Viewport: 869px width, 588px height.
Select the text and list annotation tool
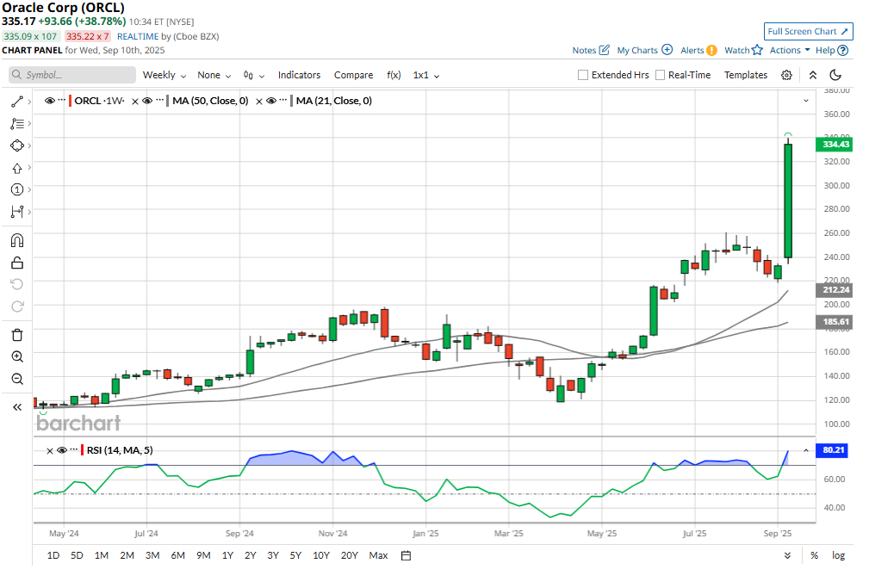coord(17,124)
